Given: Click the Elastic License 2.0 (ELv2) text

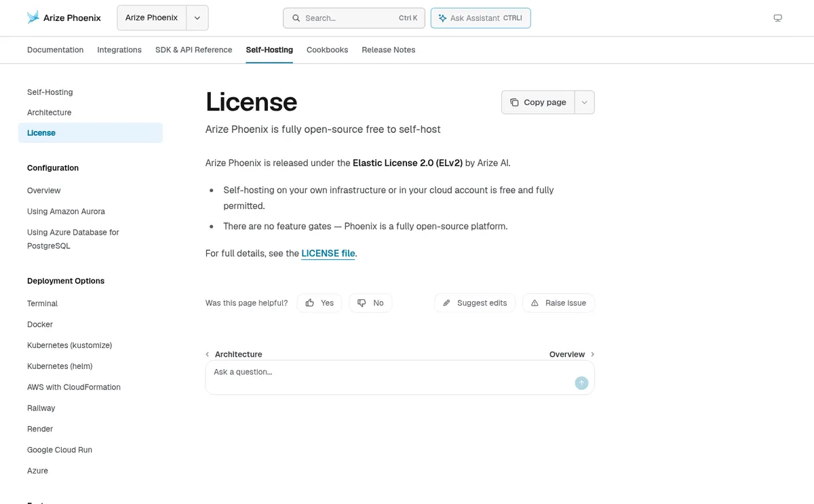Looking at the screenshot, I should click(x=408, y=163).
